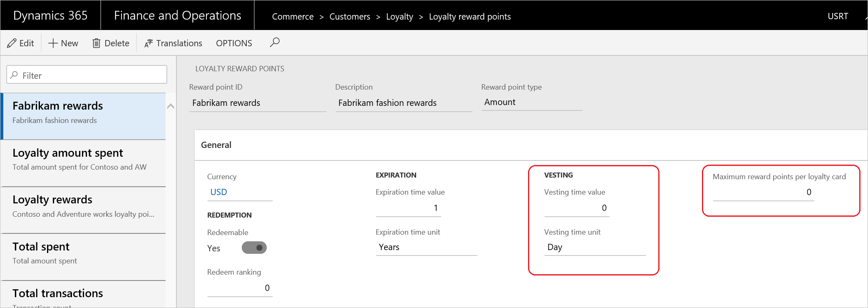Open the Reward point type dropdown
The height and width of the screenshot is (308, 868).
click(531, 102)
